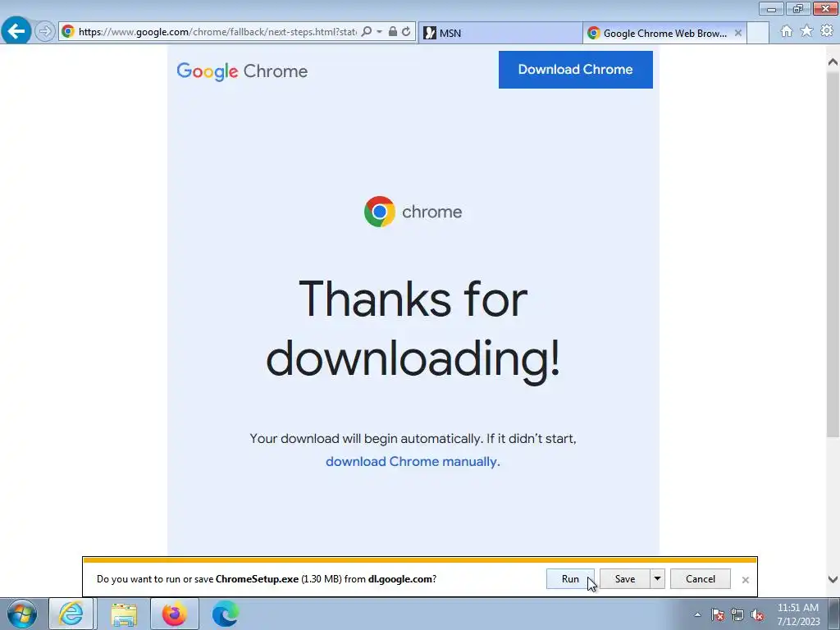840x630 pixels.
Task: Open network status tray icon
Action: [737, 615]
